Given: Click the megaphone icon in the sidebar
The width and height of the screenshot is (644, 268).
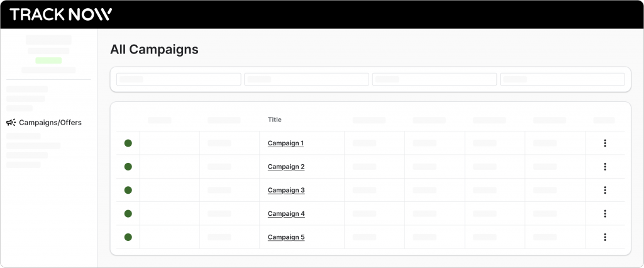Looking at the screenshot, I should [x=11, y=123].
